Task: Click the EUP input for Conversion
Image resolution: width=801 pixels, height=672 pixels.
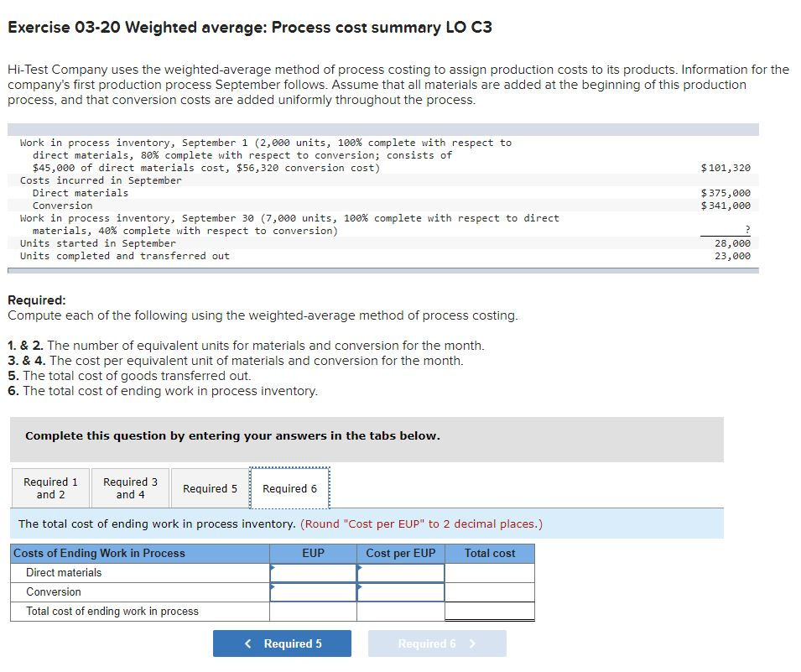Action: click(x=312, y=592)
